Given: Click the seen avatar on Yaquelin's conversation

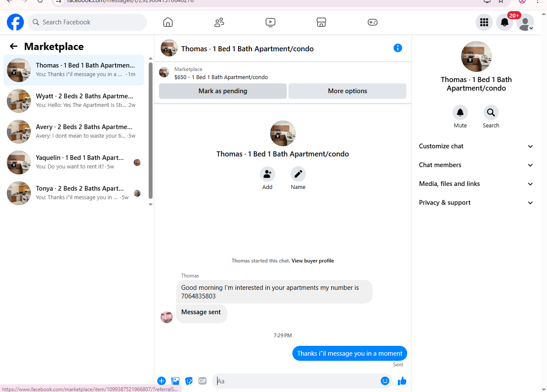Looking at the screenshot, I should coord(137,162).
